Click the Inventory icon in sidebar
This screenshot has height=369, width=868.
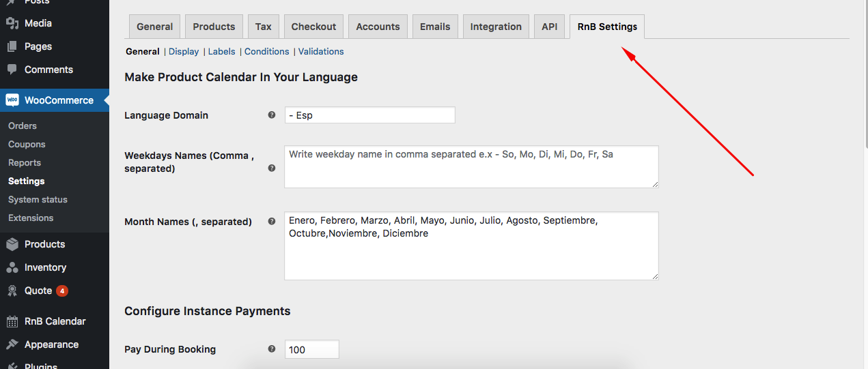coord(12,267)
